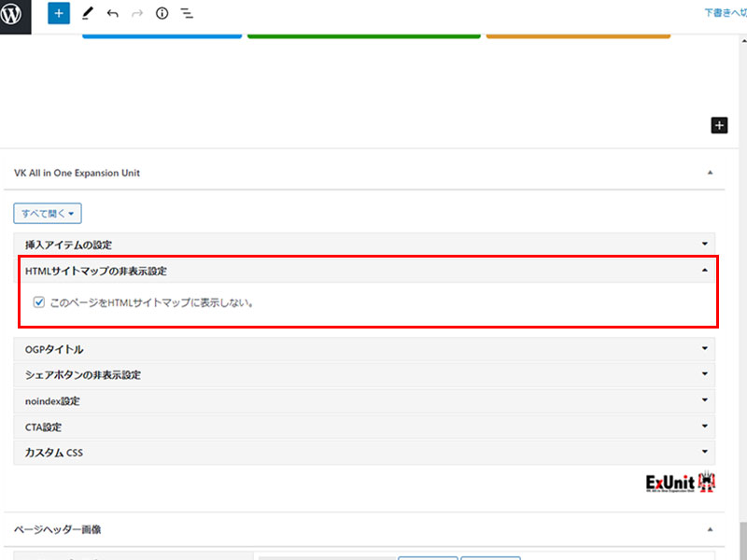Collapse the VK All in One Expansion Unit panel
Image resolution: width=747 pixels, height=560 pixels.
[710, 173]
